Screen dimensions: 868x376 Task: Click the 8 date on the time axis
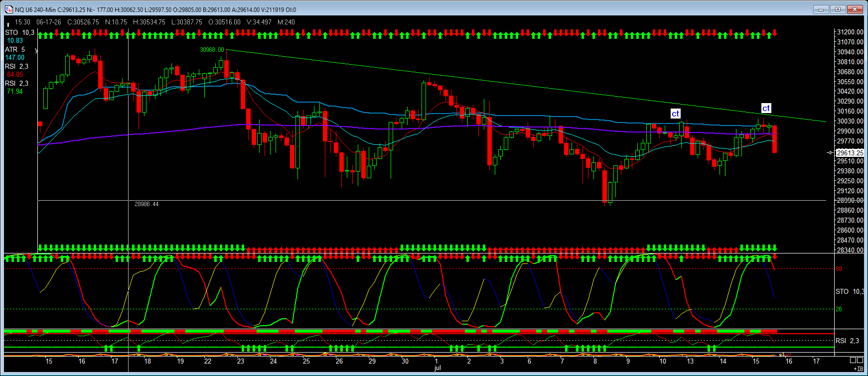pos(595,361)
